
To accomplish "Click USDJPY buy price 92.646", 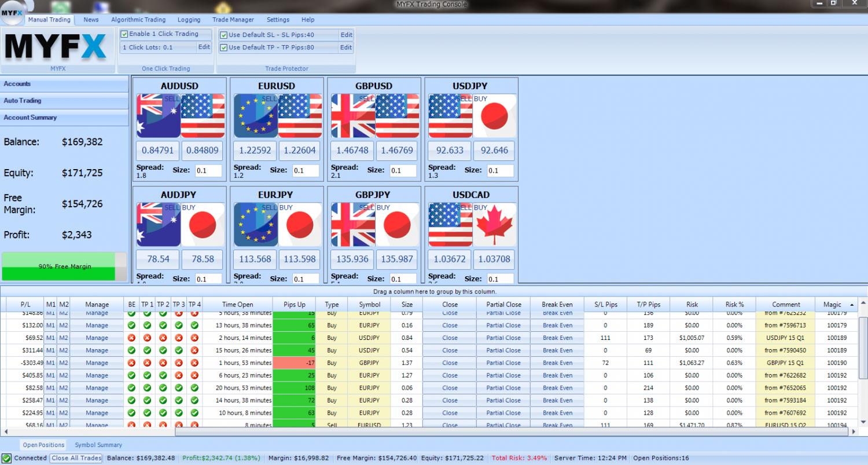I will (x=494, y=151).
